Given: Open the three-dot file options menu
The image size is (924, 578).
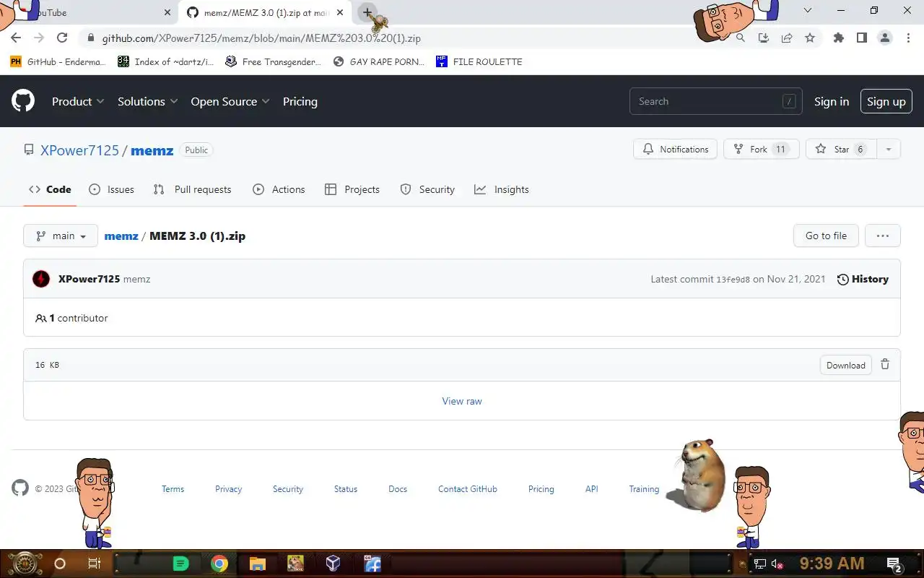Looking at the screenshot, I should [x=882, y=236].
